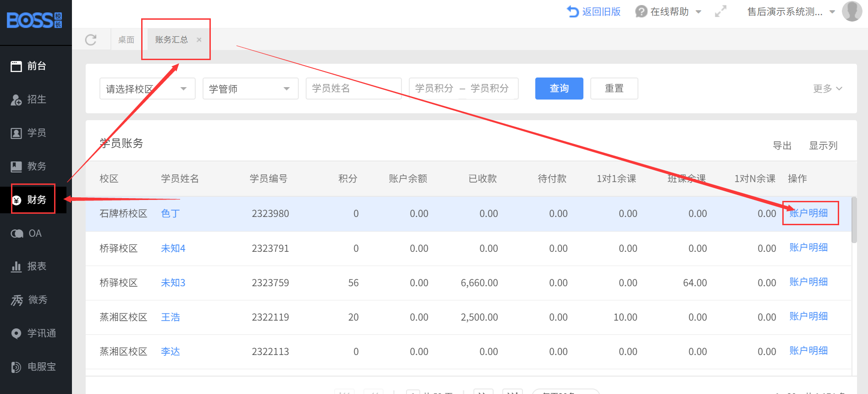This screenshot has width=868, height=394.
Task: Click the 学员姓名 search input field
Action: click(x=353, y=89)
